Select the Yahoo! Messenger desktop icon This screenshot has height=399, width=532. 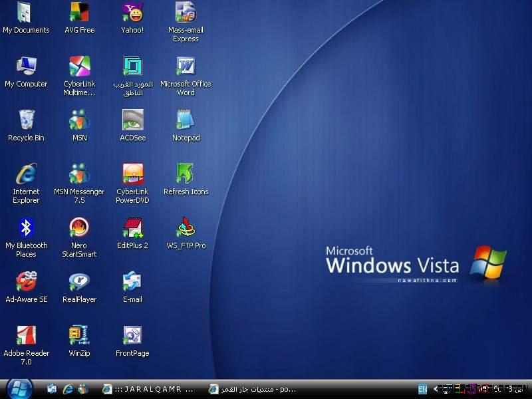click(x=132, y=13)
